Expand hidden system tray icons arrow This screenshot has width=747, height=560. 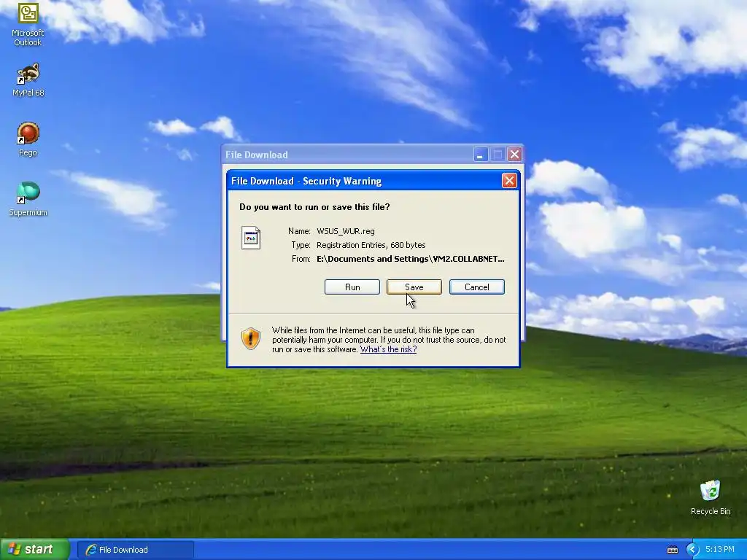[x=692, y=550]
